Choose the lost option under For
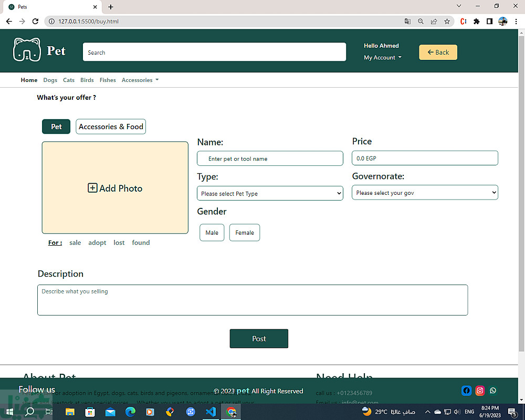This screenshot has width=525, height=420. (x=119, y=243)
